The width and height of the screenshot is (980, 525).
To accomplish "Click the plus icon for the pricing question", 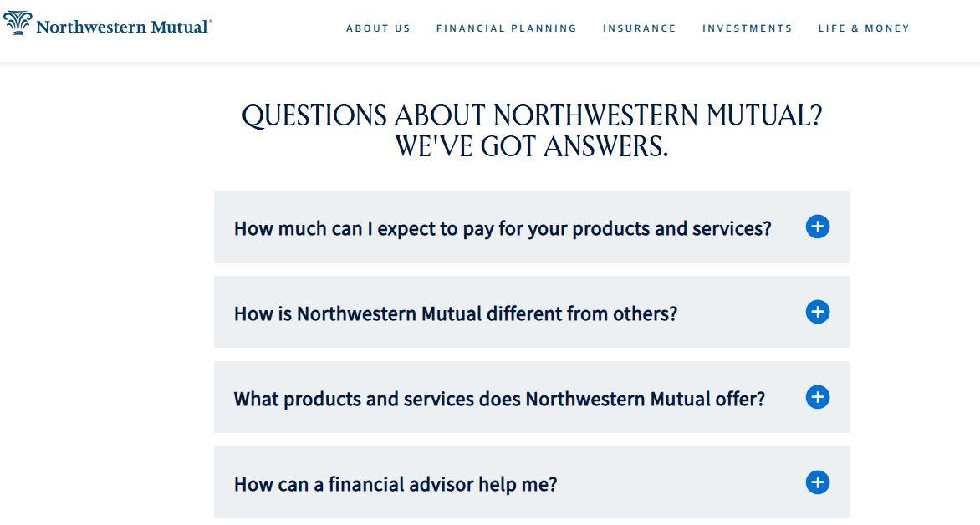I will pyautogui.click(x=817, y=227).
